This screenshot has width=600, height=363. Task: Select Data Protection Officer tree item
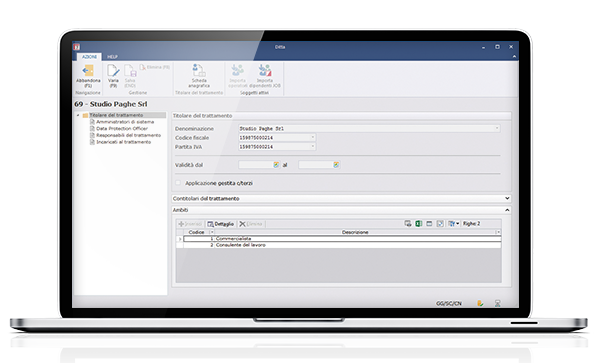coord(122,129)
